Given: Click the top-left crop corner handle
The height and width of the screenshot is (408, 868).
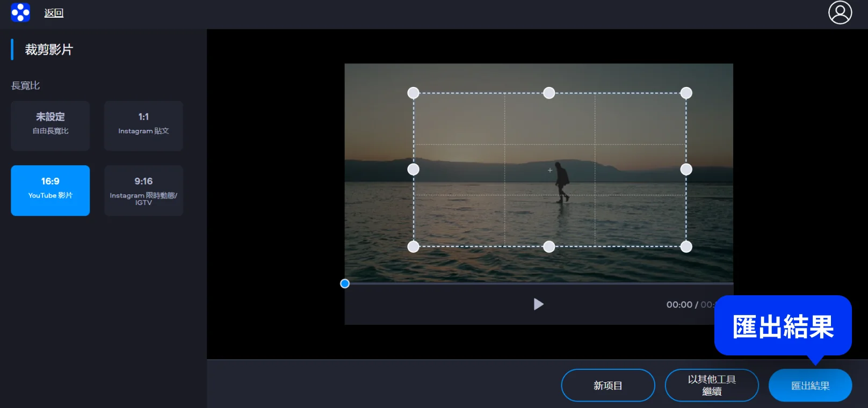Looking at the screenshot, I should pyautogui.click(x=413, y=93).
